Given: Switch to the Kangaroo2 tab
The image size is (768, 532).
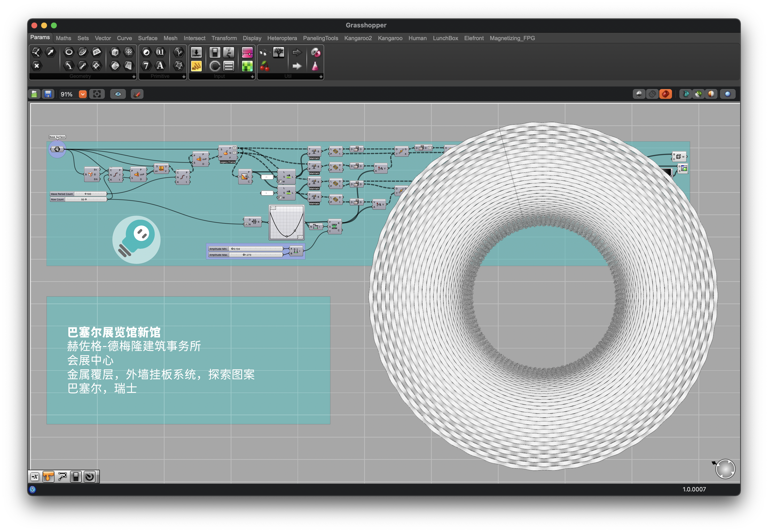Looking at the screenshot, I should (358, 38).
